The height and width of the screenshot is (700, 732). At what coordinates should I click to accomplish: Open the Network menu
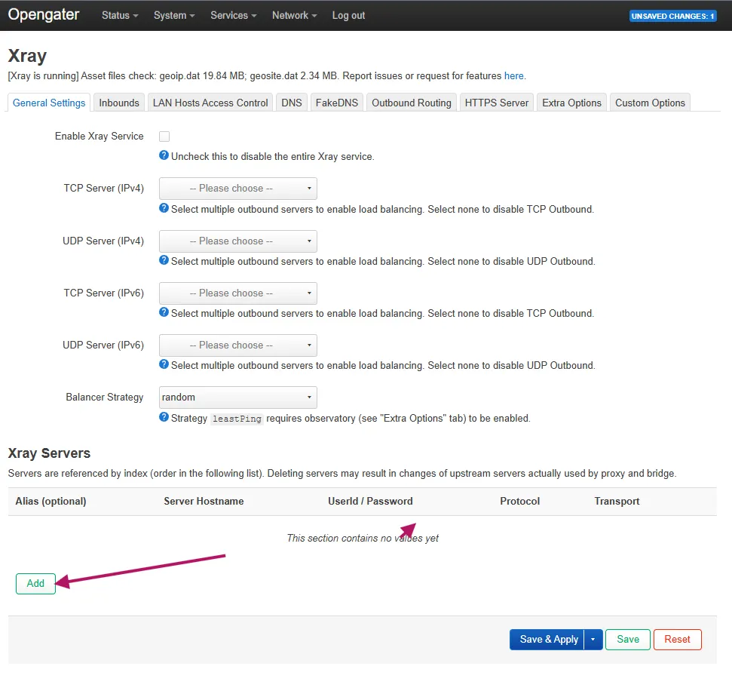click(x=295, y=15)
